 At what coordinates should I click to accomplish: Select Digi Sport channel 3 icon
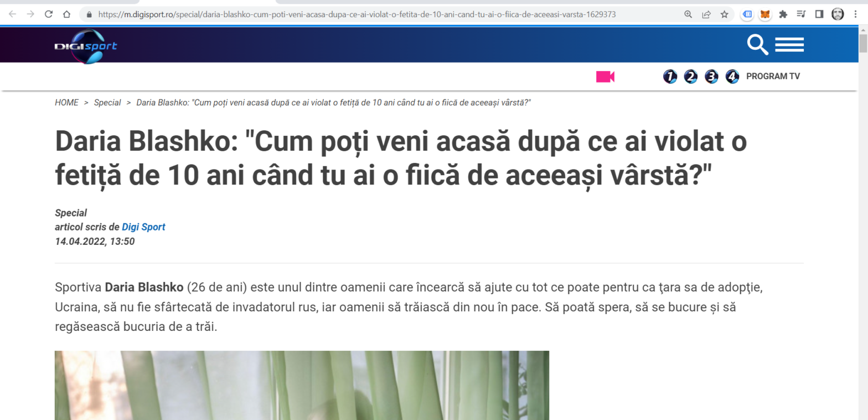[x=711, y=76]
